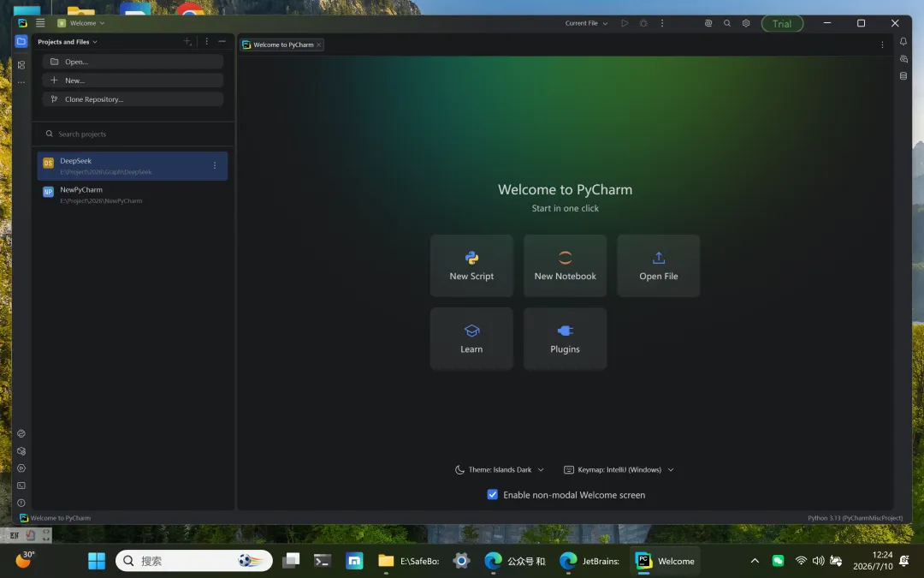This screenshot has width=924, height=578.
Task: Open the Notifications bell icon
Action: point(903,41)
